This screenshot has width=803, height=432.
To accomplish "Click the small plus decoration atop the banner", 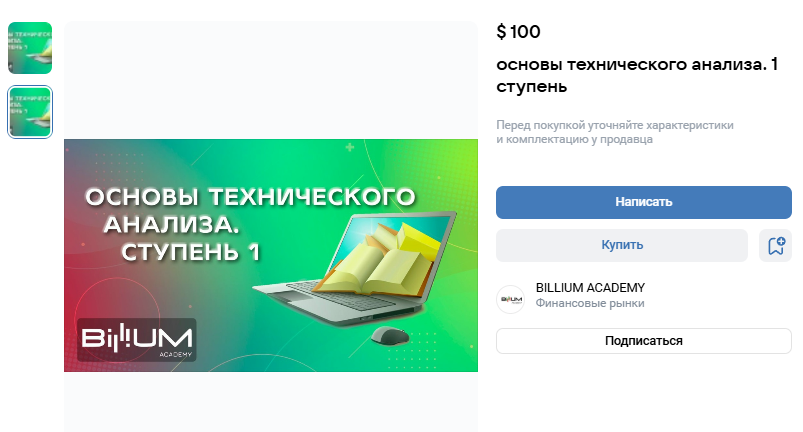I will click(350, 147).
